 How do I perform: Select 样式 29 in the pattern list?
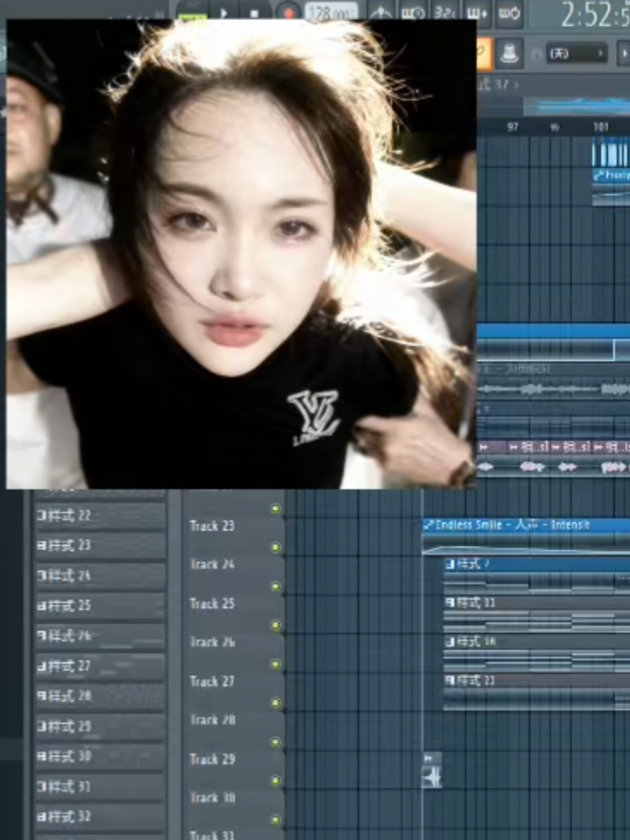[100, 726]
